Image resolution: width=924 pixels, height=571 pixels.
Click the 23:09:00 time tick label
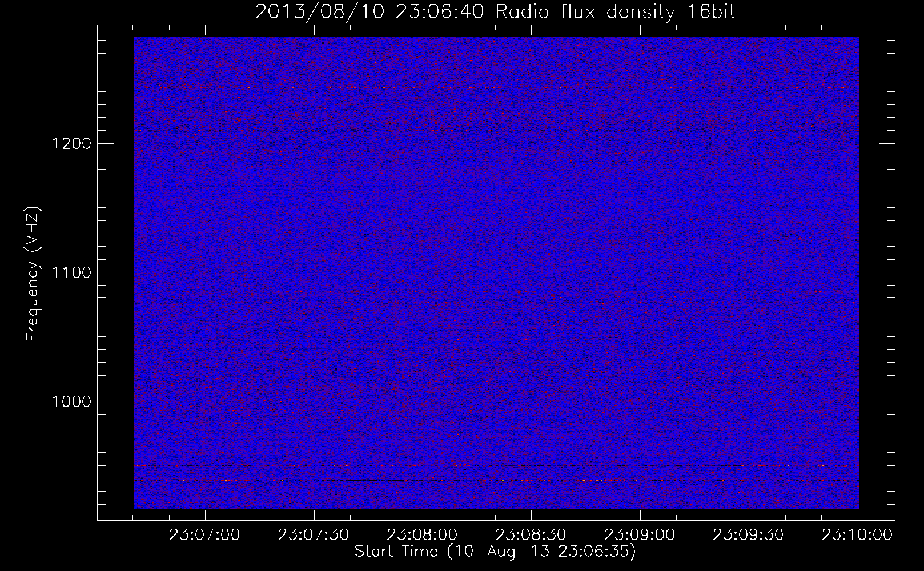pyautogui.click(x=640, y=535)
